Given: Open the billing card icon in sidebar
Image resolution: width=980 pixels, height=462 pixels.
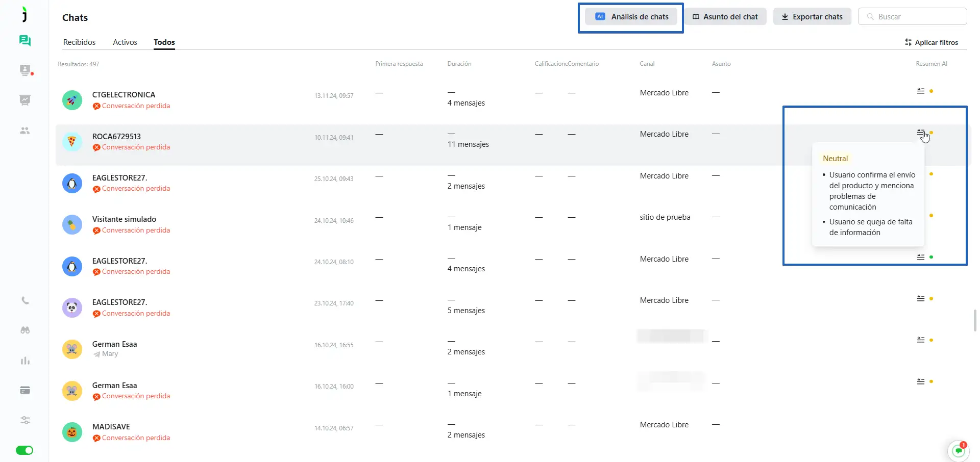Looking at the screenshot, I should pyautogui.click(x=24, y=391).
